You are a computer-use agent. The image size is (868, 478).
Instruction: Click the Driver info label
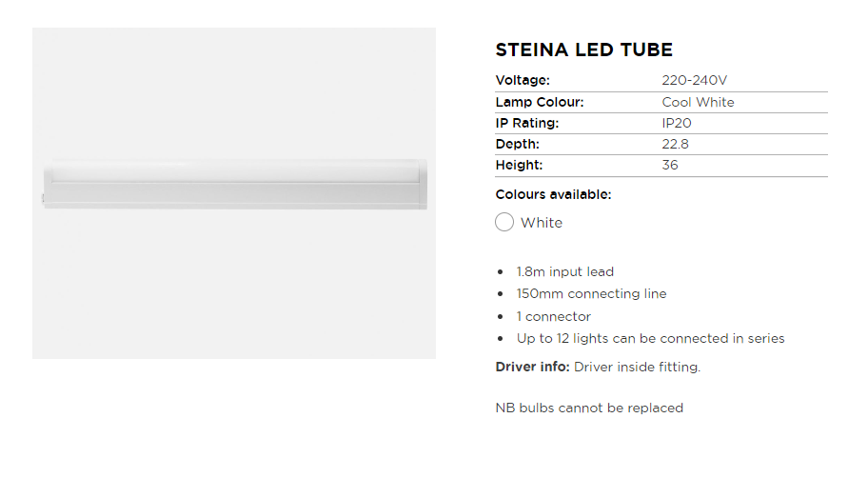click(x=533, y=367)
